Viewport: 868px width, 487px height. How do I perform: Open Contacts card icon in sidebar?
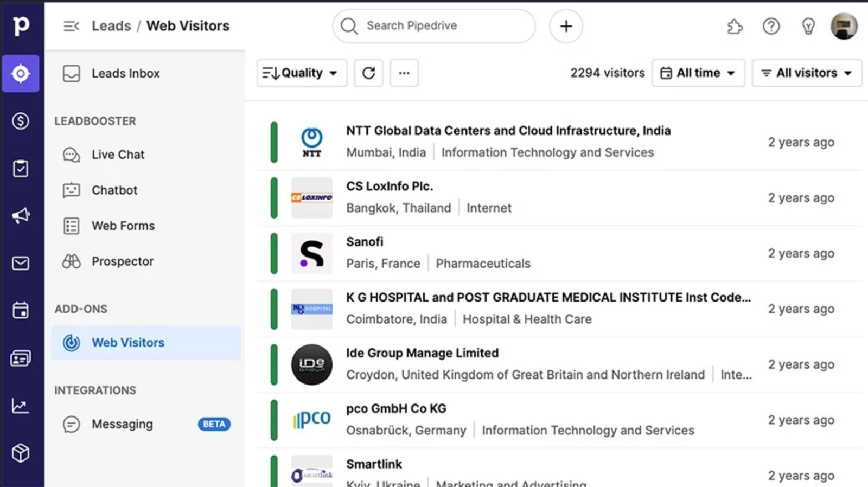coord(21,358)
